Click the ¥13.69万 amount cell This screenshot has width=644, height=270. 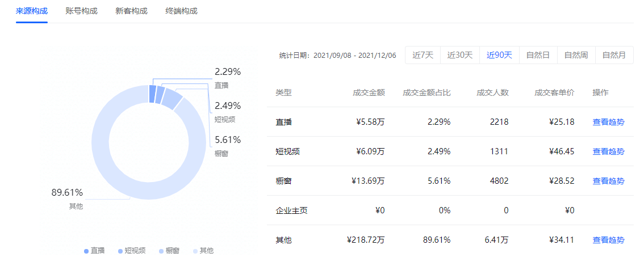(x=369, y=181)
